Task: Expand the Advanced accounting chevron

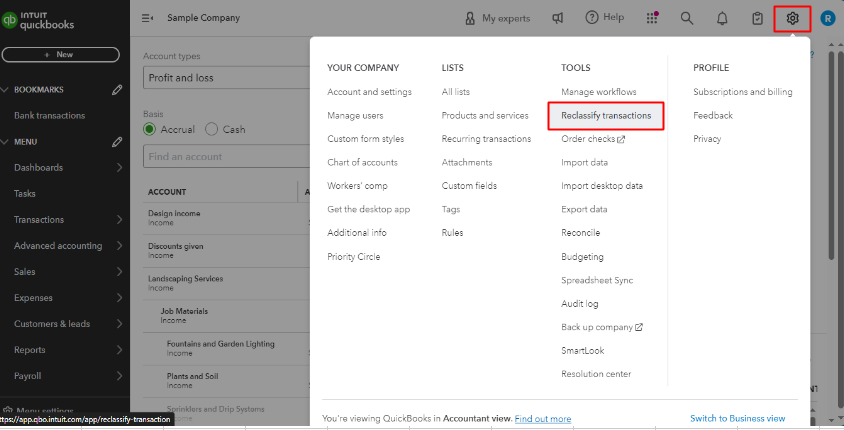Action: [119, 245]
